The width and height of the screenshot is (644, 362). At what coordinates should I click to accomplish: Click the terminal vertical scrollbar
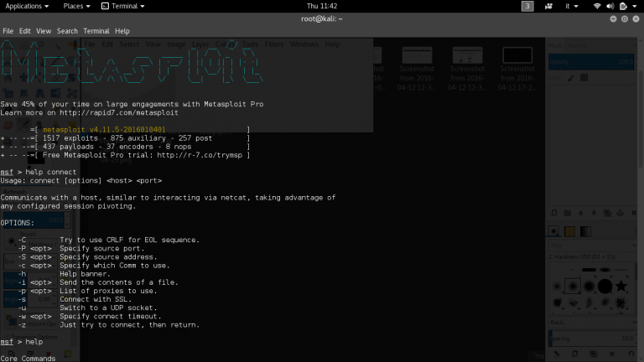pyautogui.click(x=641, y=119)
